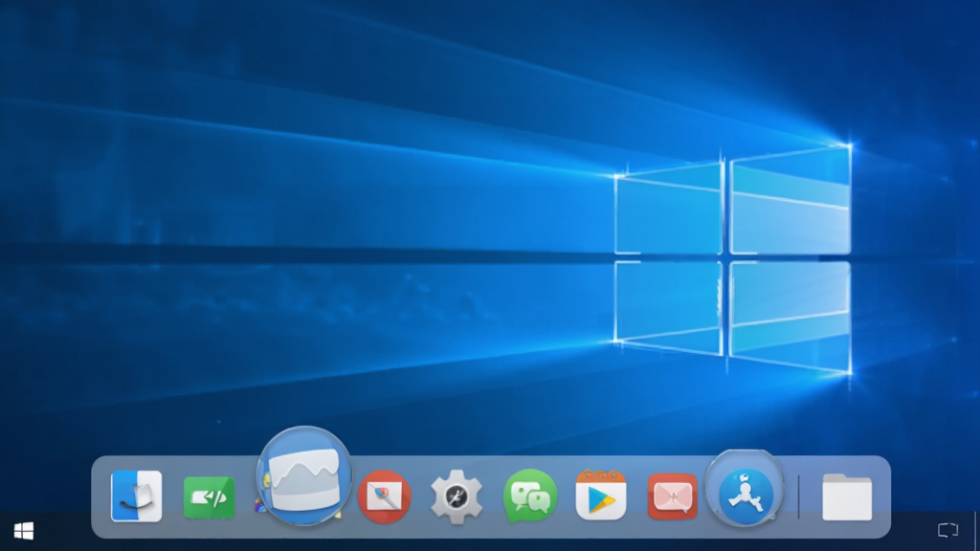This screenshot has height=551, width=980.
Task: Open the notification center taskbar icon
Action: click(948, 530)
